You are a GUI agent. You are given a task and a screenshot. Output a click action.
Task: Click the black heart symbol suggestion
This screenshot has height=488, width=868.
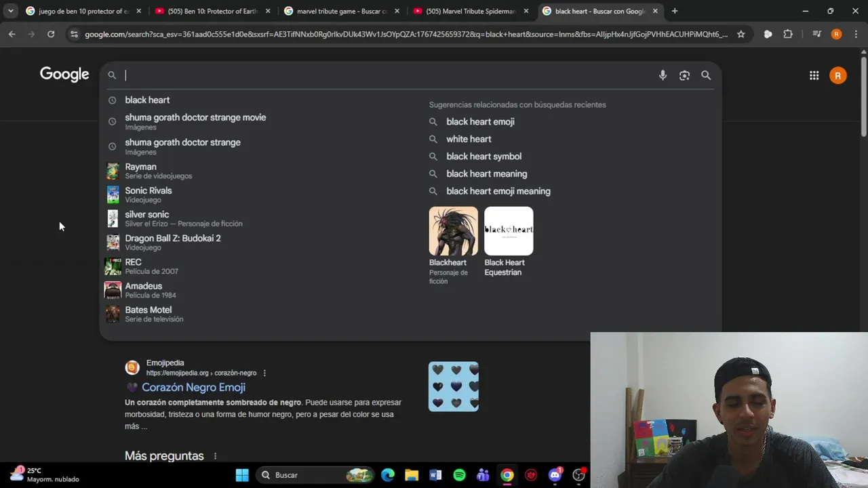coord(484,156)
